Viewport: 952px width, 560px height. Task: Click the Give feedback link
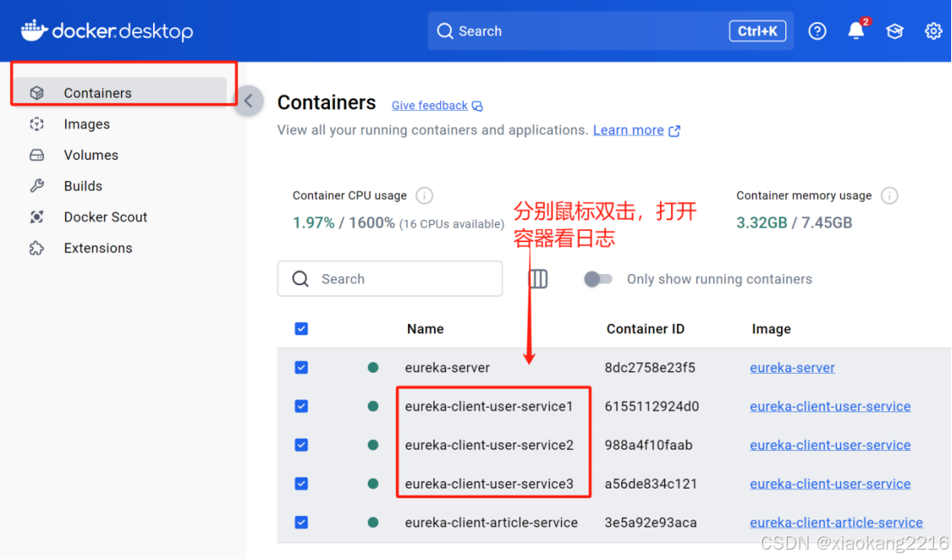(x=430, y=105)
